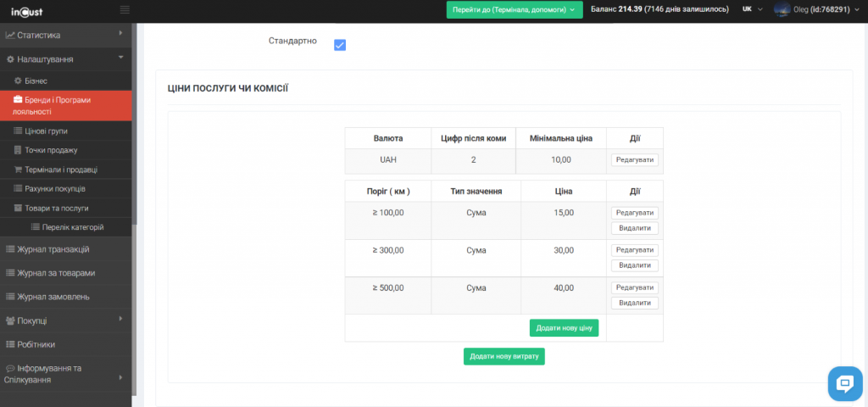868x407 pixels.
Task: Collapse the Налаштування sidebar section
Action: click(65, 59)
